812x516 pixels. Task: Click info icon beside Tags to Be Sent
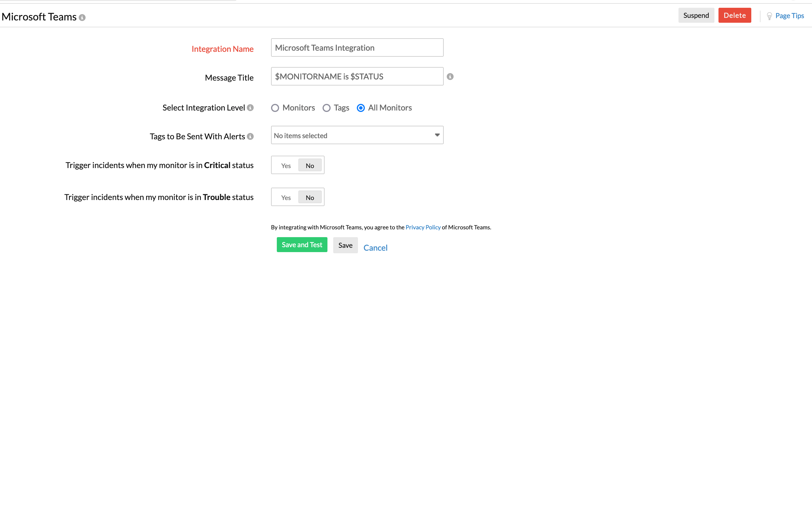pyautogui.click(x=250, y=136)
